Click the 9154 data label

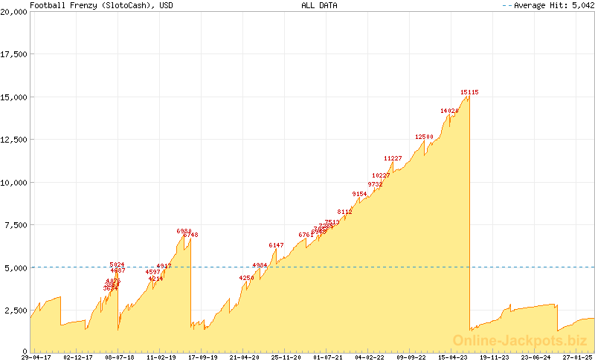(360, 194)
